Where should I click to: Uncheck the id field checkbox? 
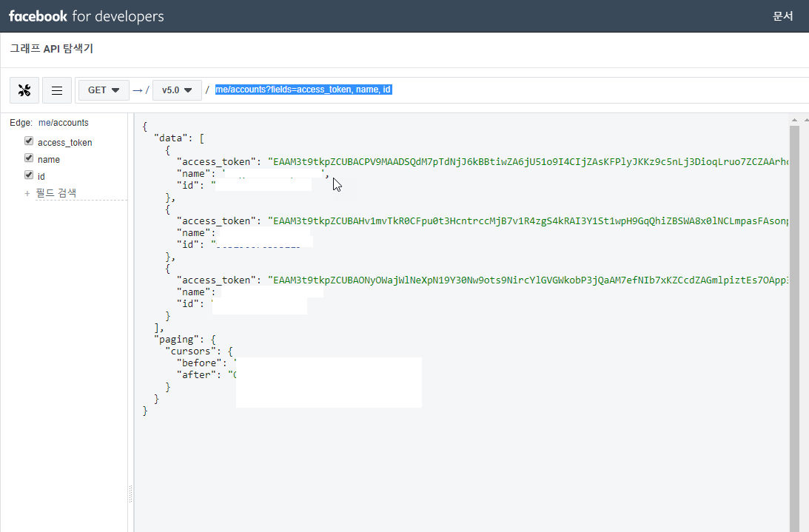point(29,175)
